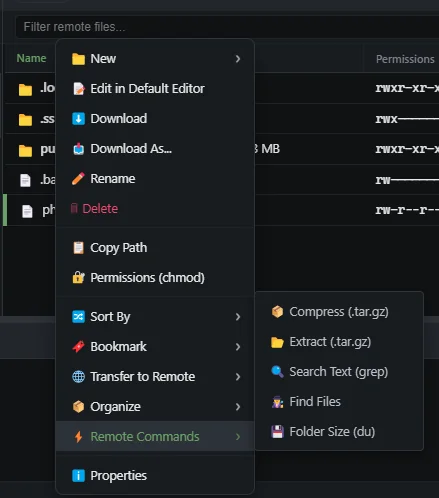Click the yellow folder icon beside New
The width and height of the screenshot is (439, 498).
click(78, 59)
